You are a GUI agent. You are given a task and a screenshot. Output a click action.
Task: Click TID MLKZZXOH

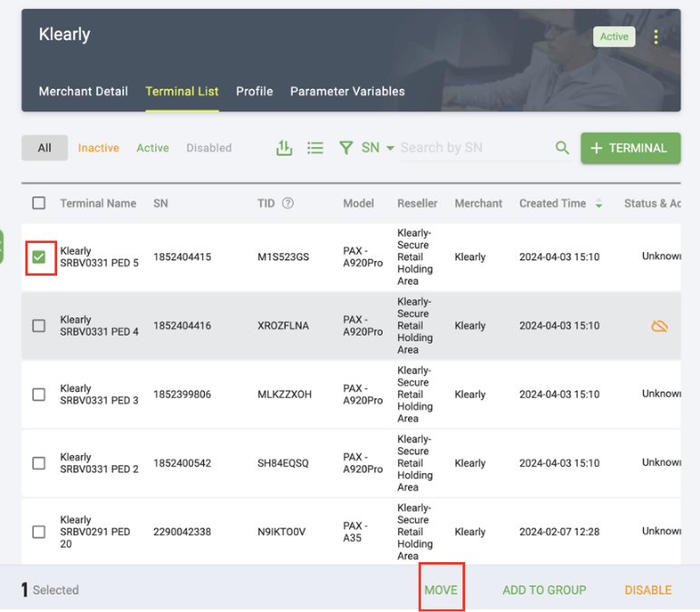285,394
